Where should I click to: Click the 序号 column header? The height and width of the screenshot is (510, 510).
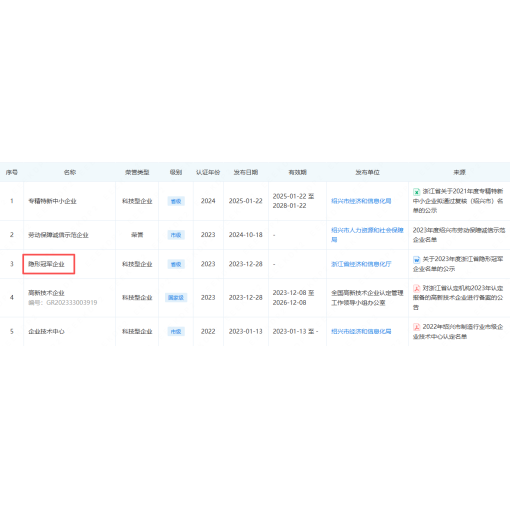click(12, 172)
